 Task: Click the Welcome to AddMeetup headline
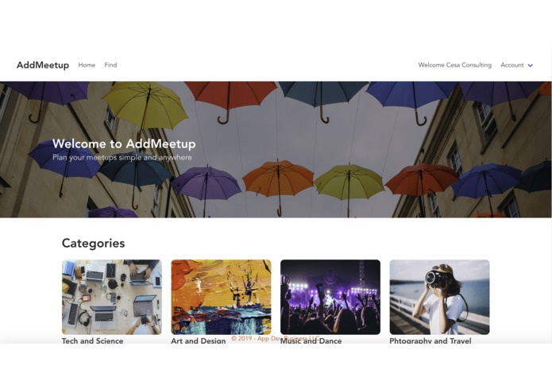coord(124,144)
